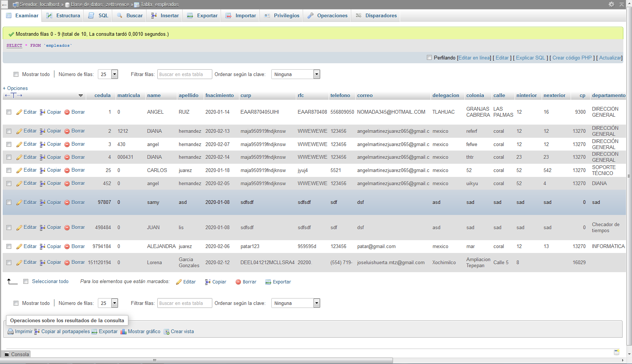
Task: Click the zettservice database breadcrumb link
Action: click(100, 5)
